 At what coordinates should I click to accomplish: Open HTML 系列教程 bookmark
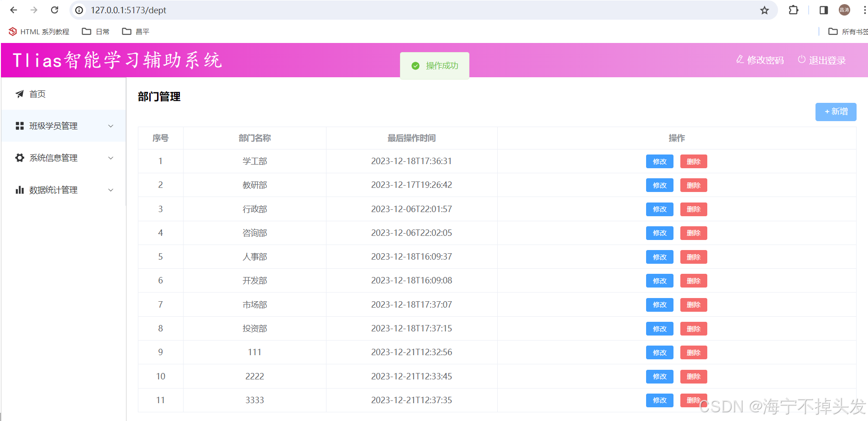(x=39, y=32)
